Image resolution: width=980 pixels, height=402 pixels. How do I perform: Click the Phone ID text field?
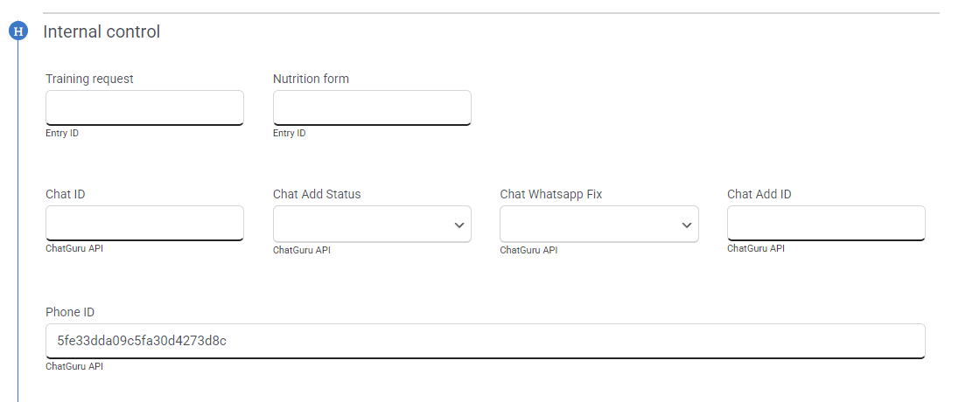[x=486, y=341]
